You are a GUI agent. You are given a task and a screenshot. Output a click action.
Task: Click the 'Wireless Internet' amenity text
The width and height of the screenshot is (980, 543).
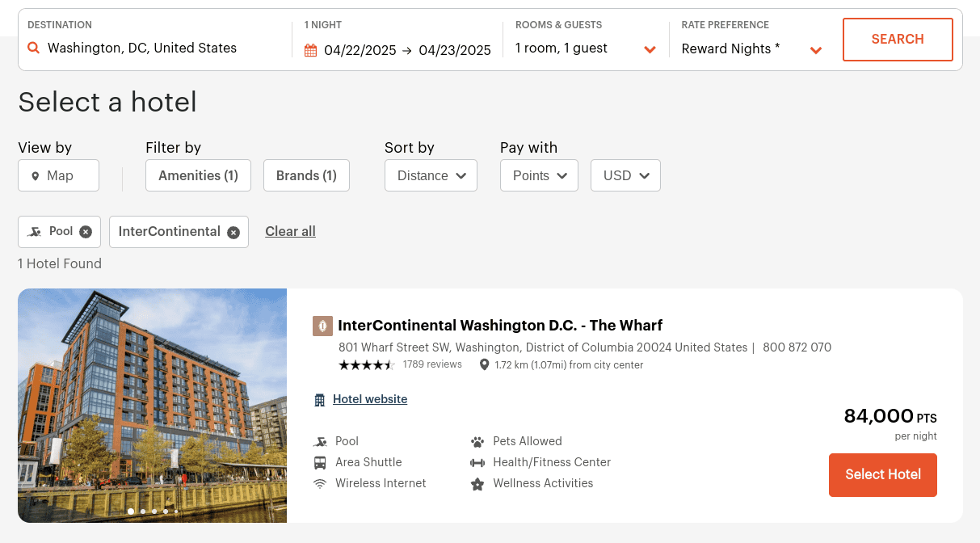[x=381, y=483]
